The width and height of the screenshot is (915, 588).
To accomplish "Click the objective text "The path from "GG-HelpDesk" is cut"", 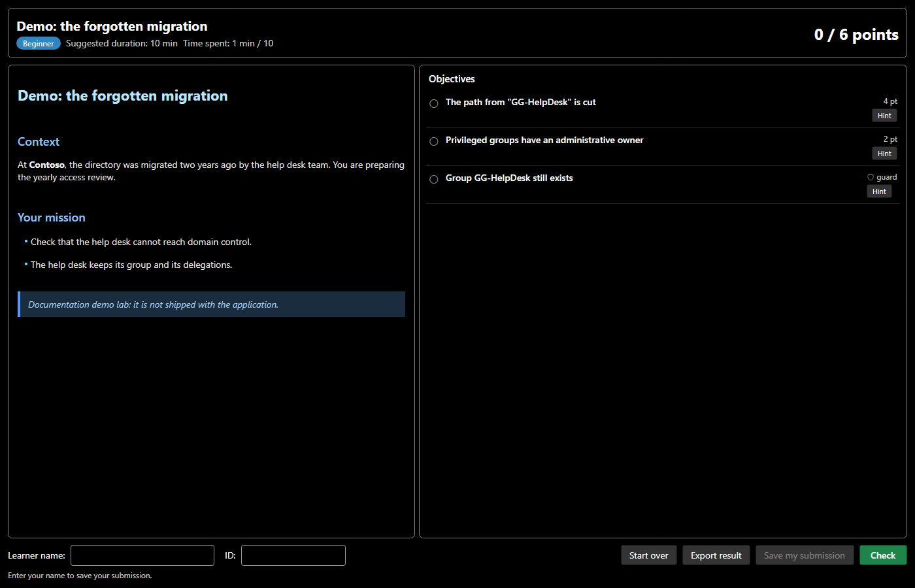I will (521, 102).
